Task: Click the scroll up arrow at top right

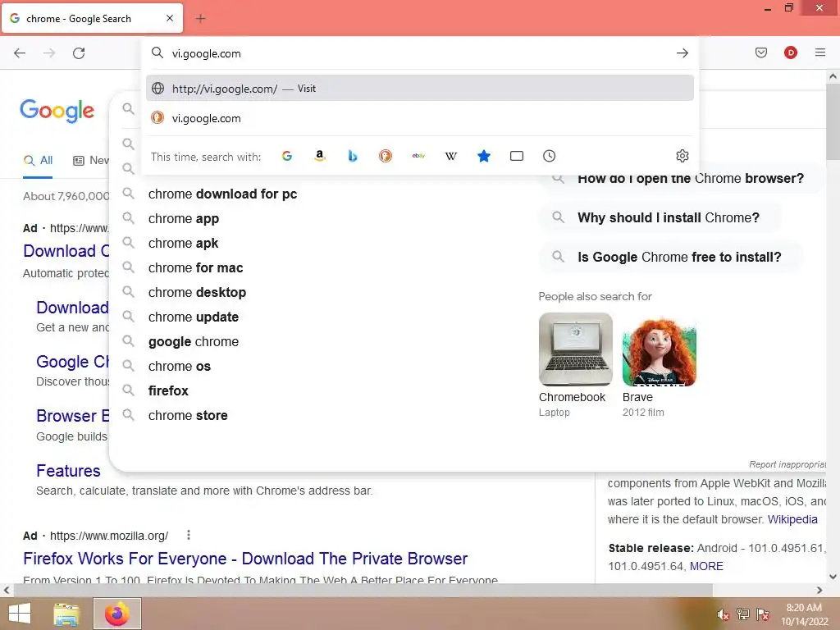Action: (833, 76)
